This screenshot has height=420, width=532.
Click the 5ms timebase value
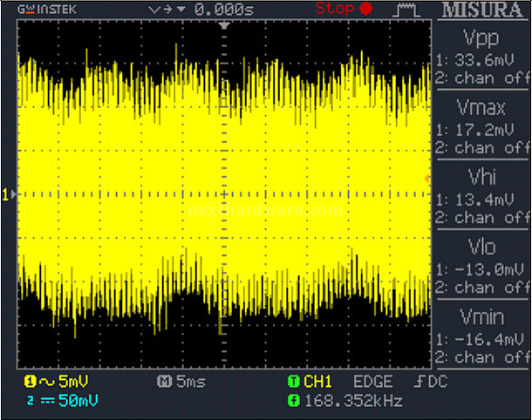pyautogui.click(x=191, y=382)
